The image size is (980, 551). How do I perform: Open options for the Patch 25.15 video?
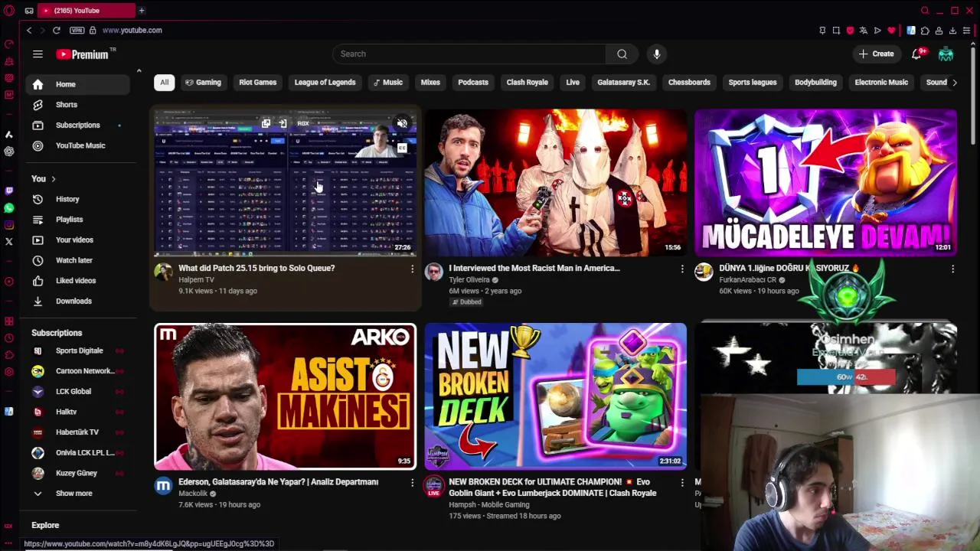412,269
